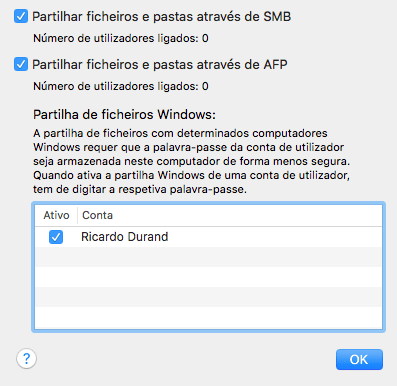Click the gray empty row just below Ricardo Durand
The height and width of the screenshot is (386, 397).
pos(209,257)
